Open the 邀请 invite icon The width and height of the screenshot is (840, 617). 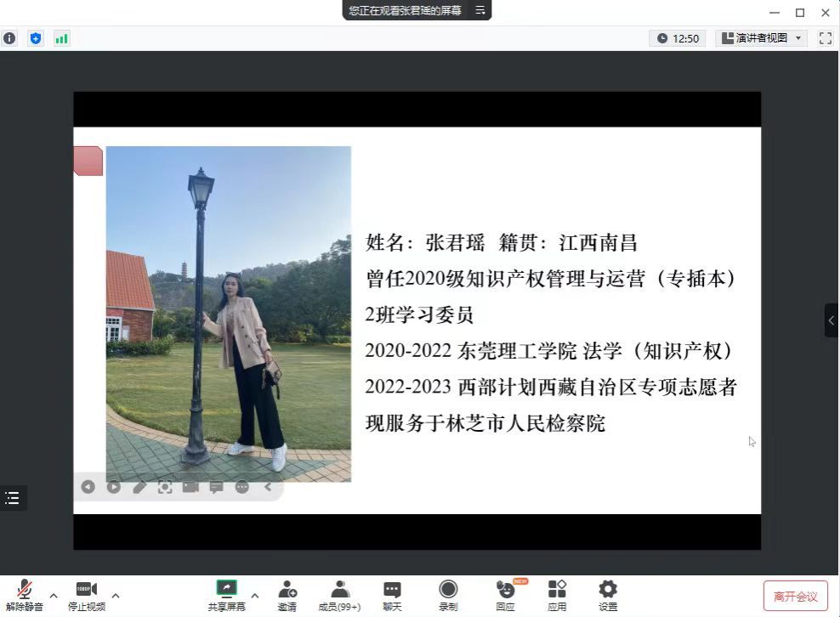pos(287,595)
